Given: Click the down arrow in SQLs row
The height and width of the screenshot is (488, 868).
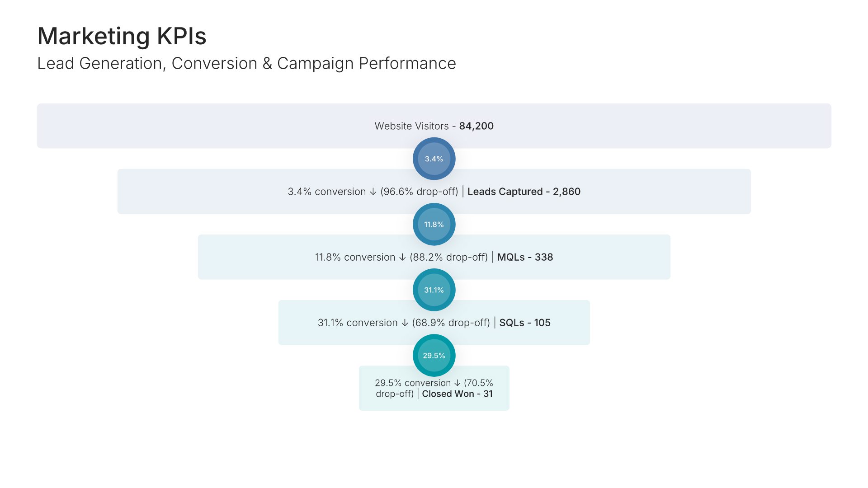Looking at the screenshot, I should coord(405,323).
